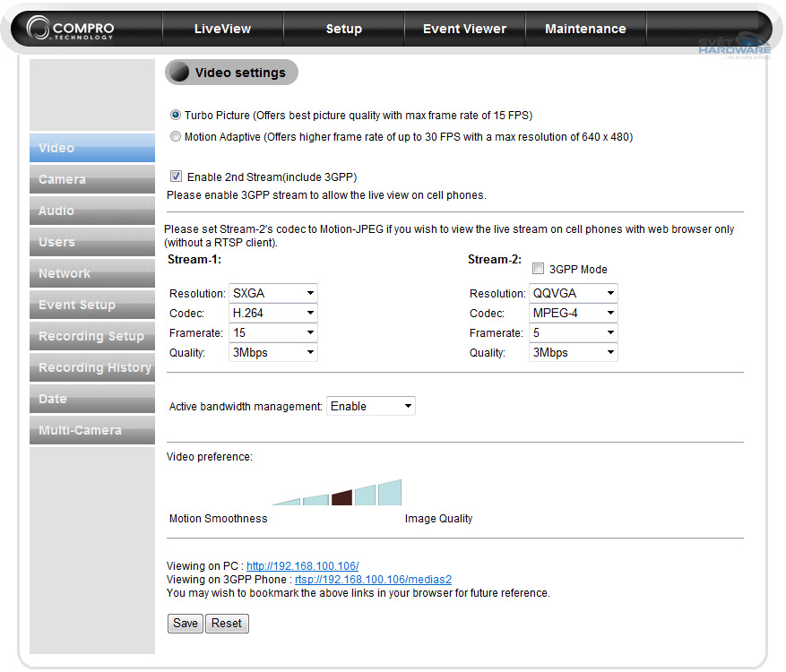The height and width of the screenshot is (672, 786).
Task: Open Active bandwidth management dropdown
Action: [x=371, y=406]
